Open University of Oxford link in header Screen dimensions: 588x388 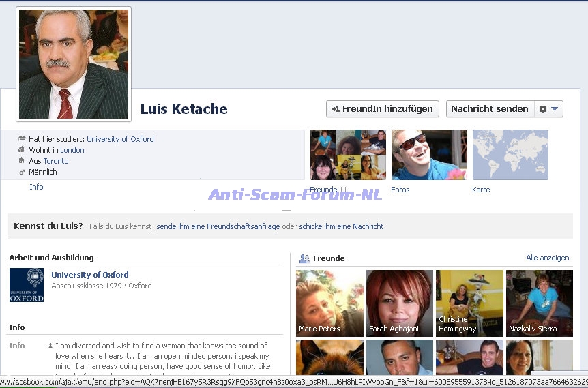point(120,139)
